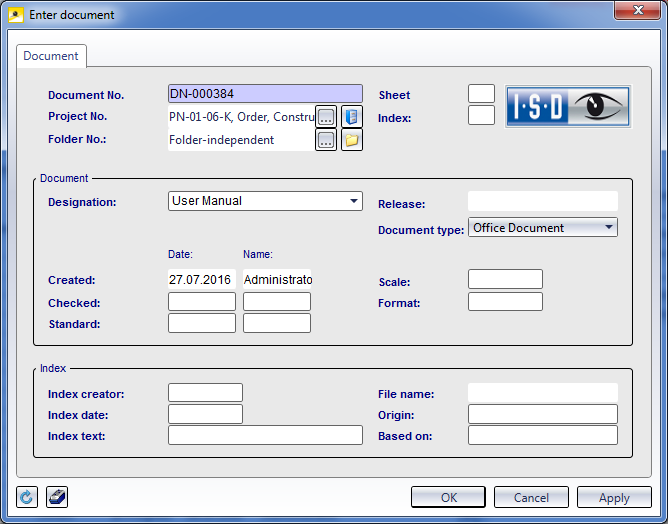Click the Index text input field

265,435
